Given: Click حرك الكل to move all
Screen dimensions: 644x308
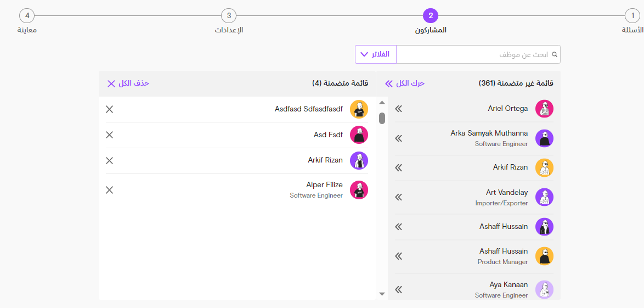Looking at the screenshot, I should [x=404, y=83].
